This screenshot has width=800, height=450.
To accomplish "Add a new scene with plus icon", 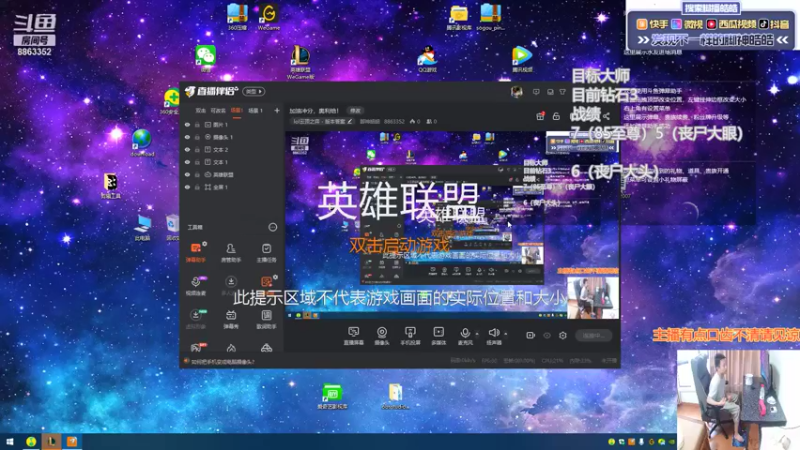I will 277,110.
